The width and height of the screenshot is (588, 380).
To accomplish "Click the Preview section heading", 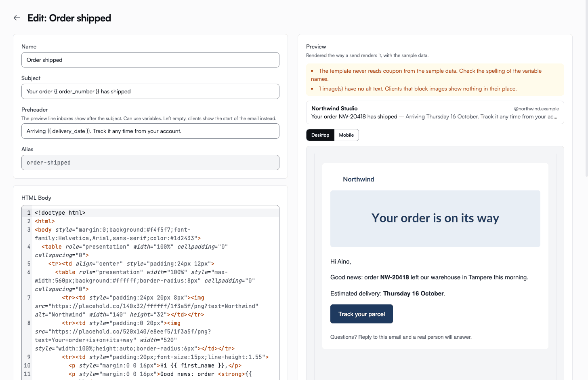I will [316, 46].
